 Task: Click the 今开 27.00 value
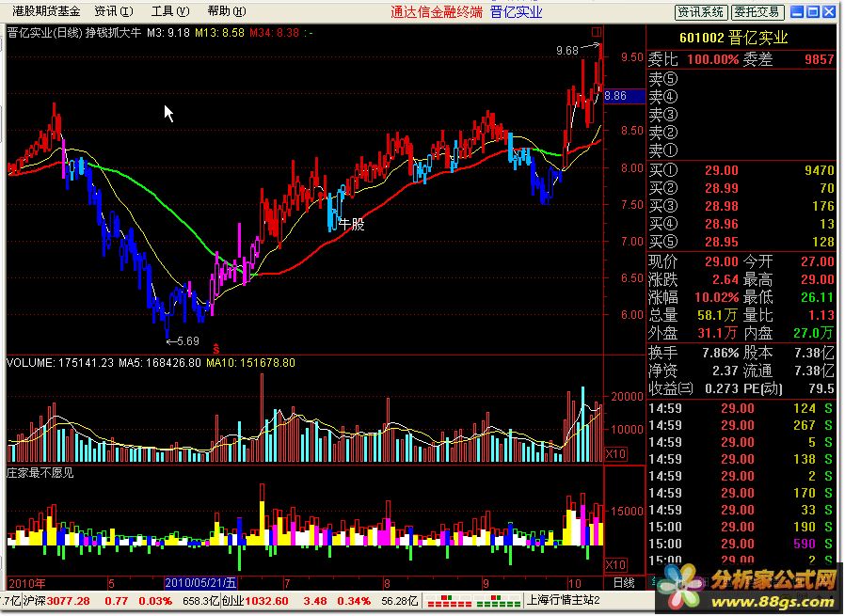tap(818, 261)
